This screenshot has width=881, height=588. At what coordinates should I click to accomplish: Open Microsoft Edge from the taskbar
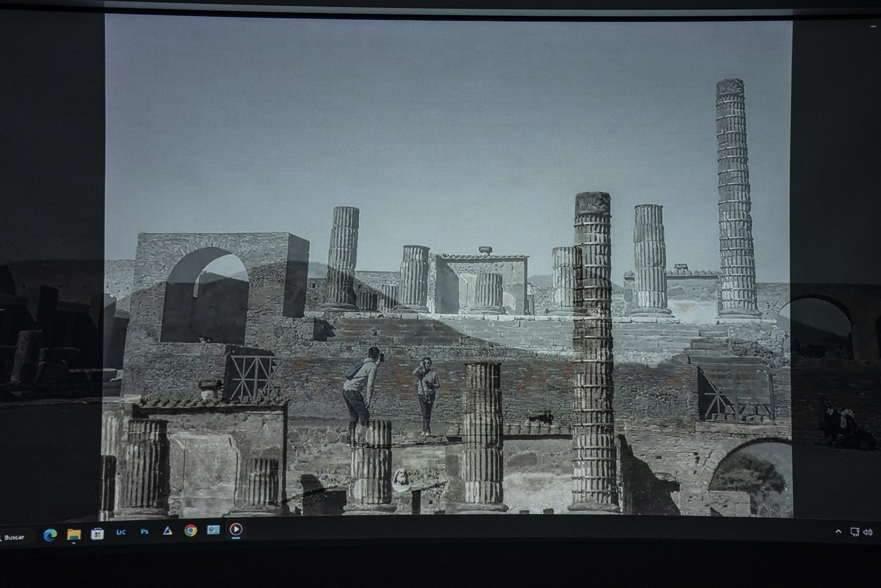point(50,535)
